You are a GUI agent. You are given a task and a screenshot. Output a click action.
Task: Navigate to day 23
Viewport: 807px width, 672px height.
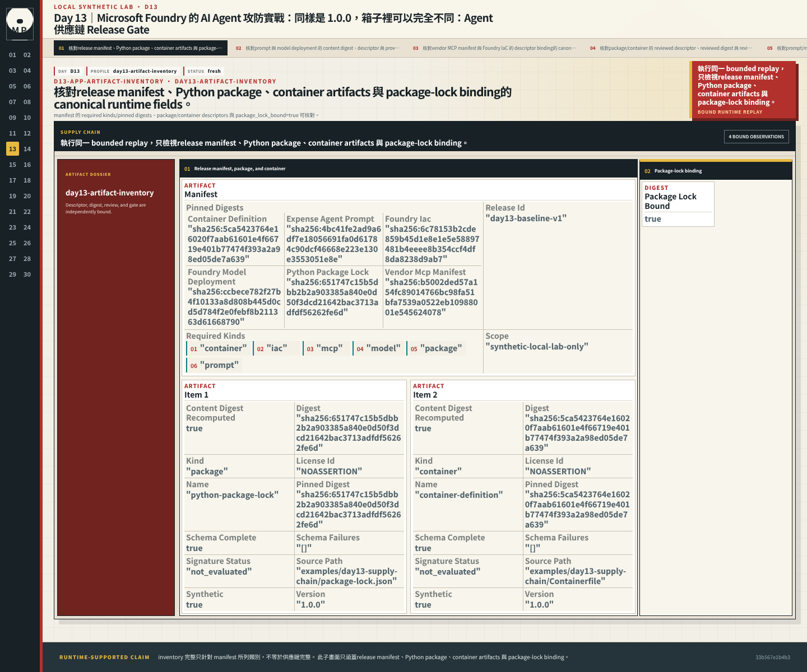(12, 227)
